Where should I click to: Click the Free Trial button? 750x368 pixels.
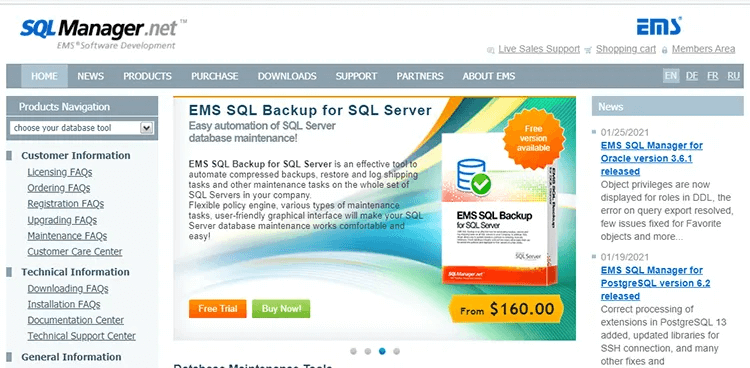218,309
